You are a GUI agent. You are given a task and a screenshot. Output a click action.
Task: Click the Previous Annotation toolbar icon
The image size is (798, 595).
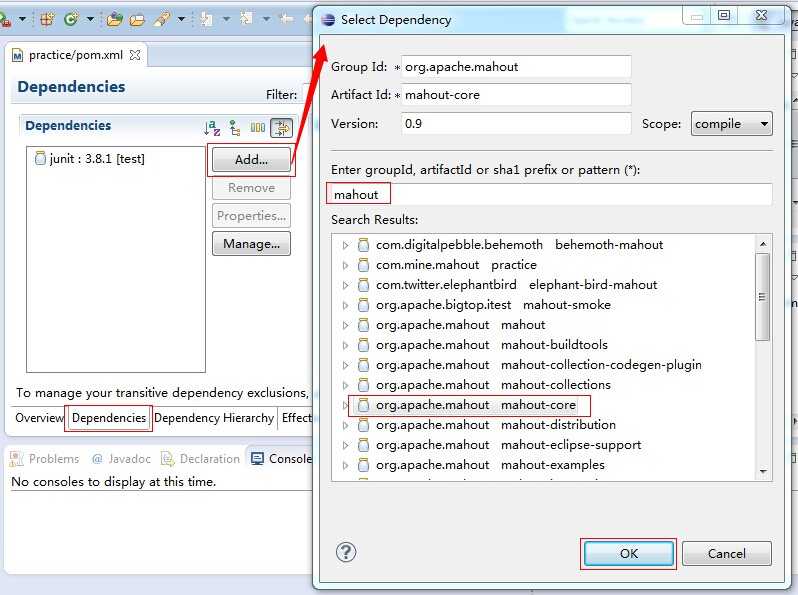click(246, 19)
